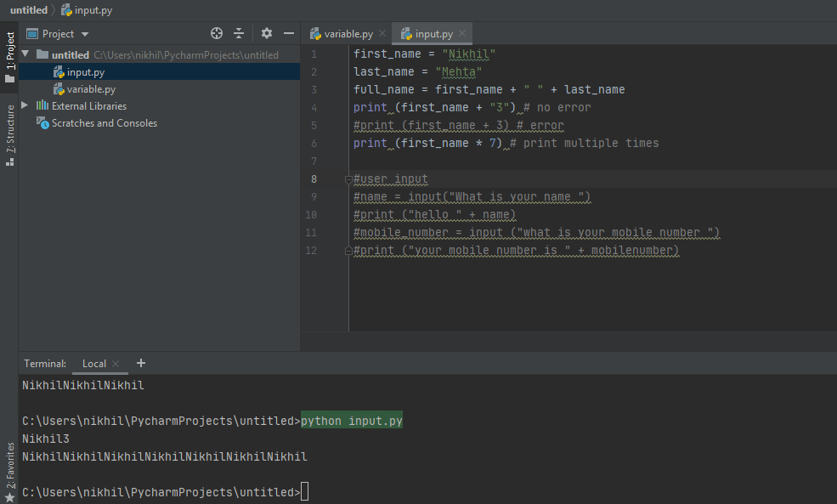Collapse fold marker at line 8
The width and height of the screenshot is (837, 504).
pyautogui.click(x=348, y=179)
